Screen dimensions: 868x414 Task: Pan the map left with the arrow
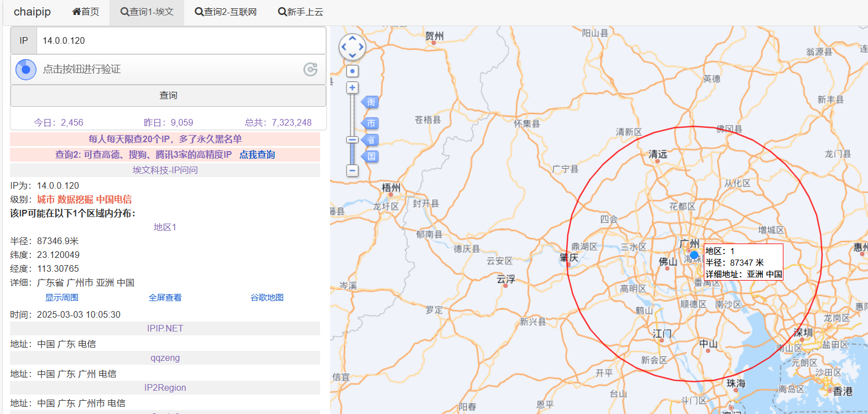(343, 47)
